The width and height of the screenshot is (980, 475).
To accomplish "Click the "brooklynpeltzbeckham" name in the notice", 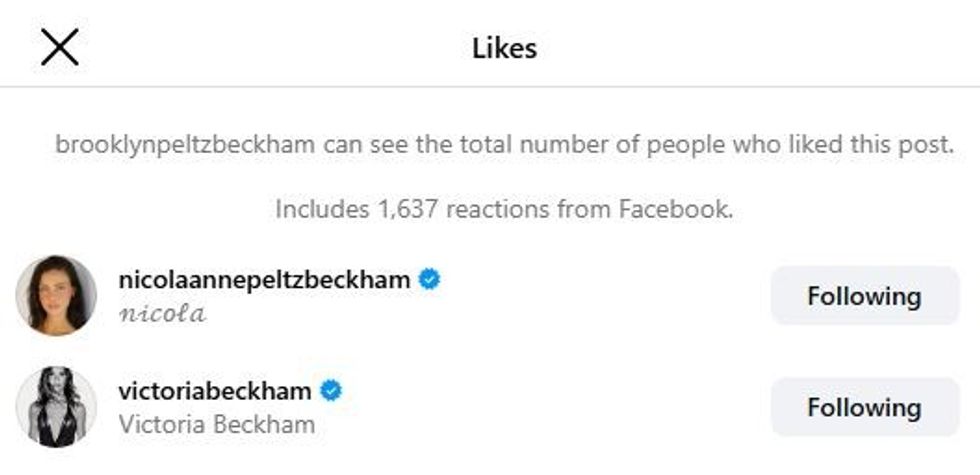I will click(x=185, y=145).
